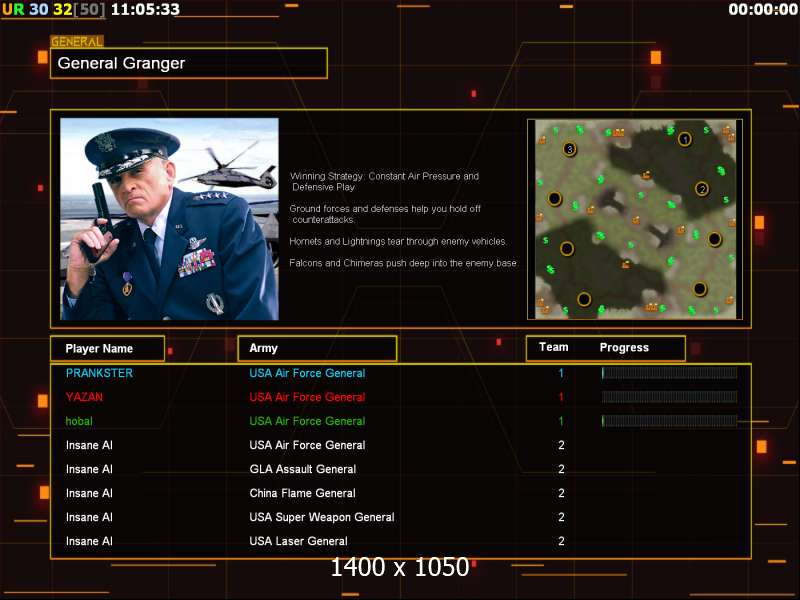
Task: Click YAZAN's USA Air Force General army
Action: tap(307, 397)
